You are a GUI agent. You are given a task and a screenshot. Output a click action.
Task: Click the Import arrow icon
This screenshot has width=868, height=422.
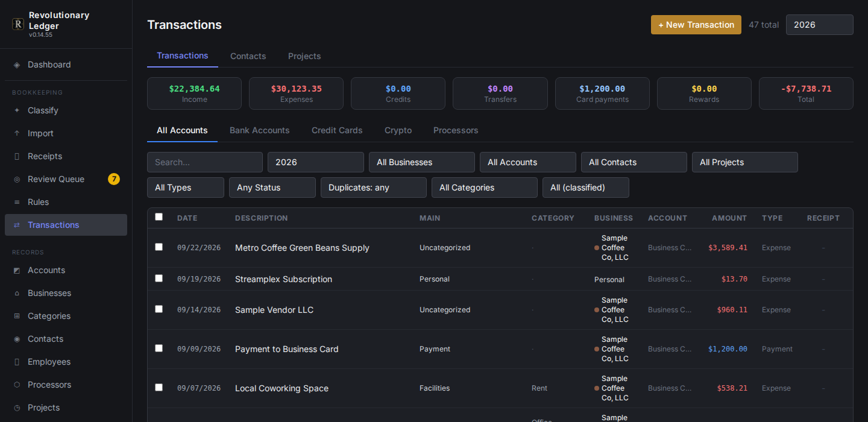click(x=17, y=133)
